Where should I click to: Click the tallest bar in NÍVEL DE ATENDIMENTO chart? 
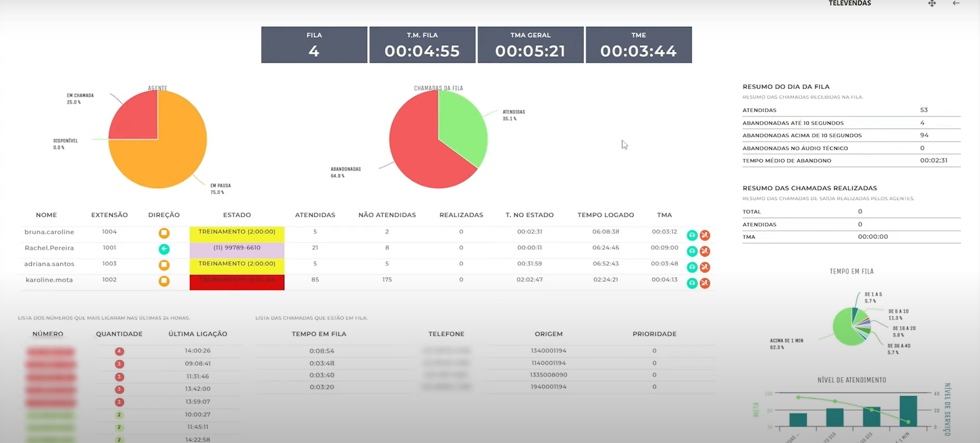[x=908, y=411]
